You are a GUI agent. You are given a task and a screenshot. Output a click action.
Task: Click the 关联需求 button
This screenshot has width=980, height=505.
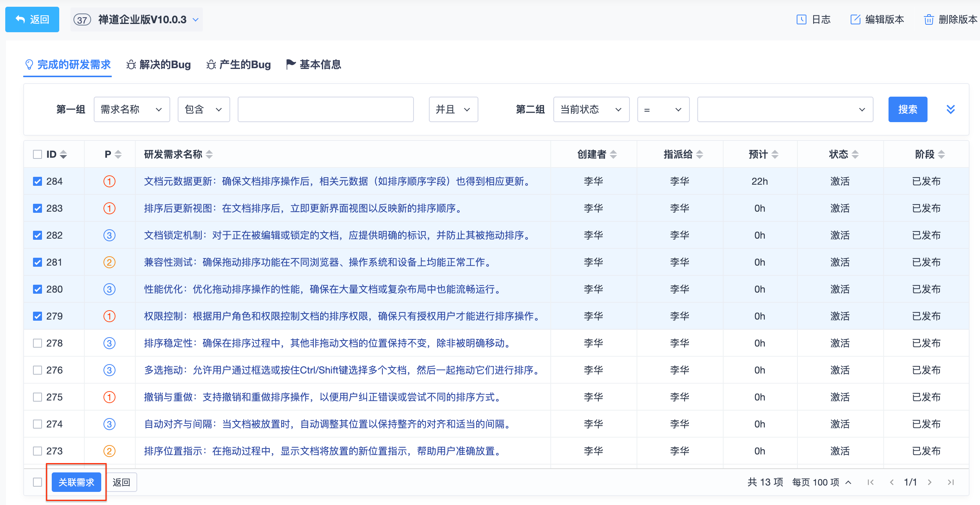[76, 482]
